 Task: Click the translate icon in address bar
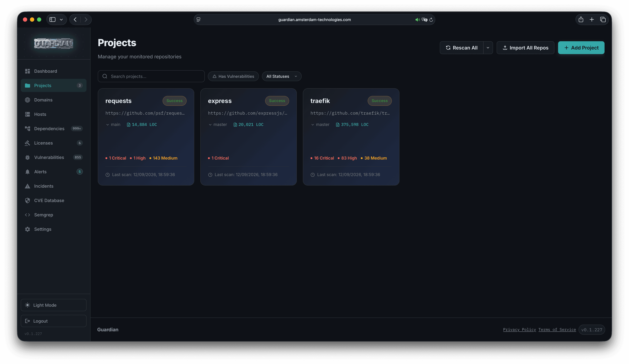pyautogui.click(x=424, y=19)
